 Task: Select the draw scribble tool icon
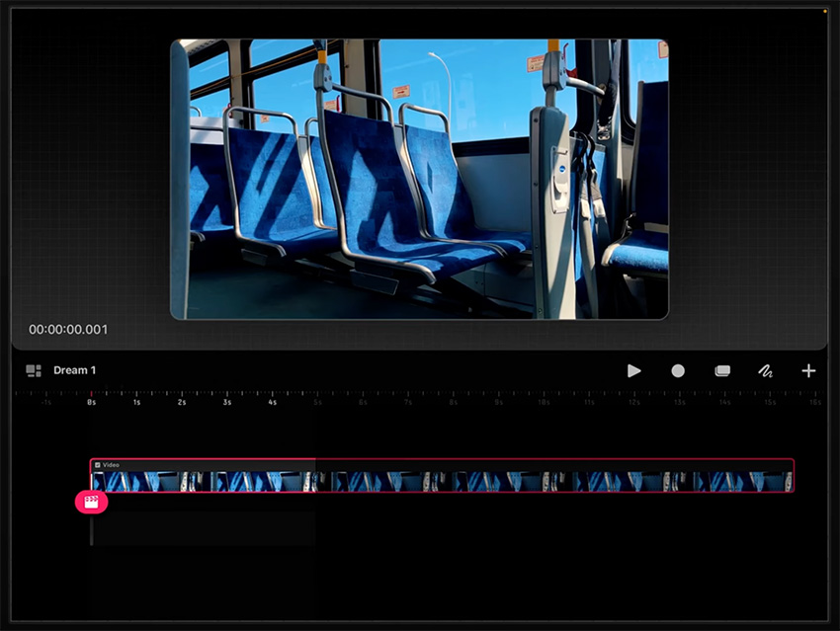pyautogui.click(x=765, y=371)
